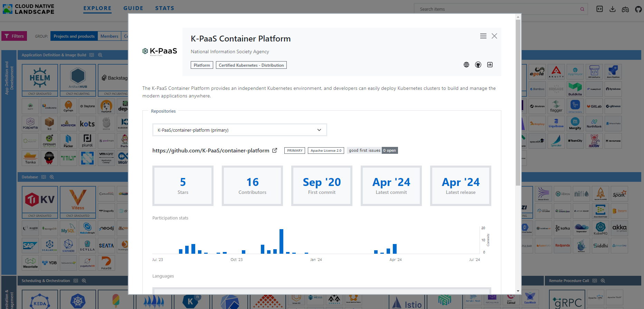Viewport: 644px width, 309px height.
Task: Open the K-PaaS container-platform GitHub URL
Action: (210, 150)
